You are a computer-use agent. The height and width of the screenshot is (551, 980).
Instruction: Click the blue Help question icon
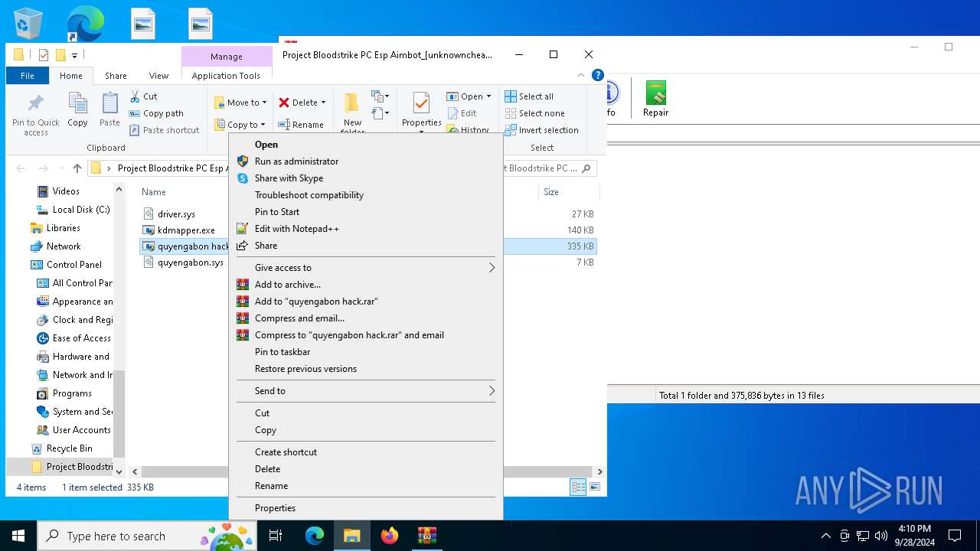tap(598, 75)
